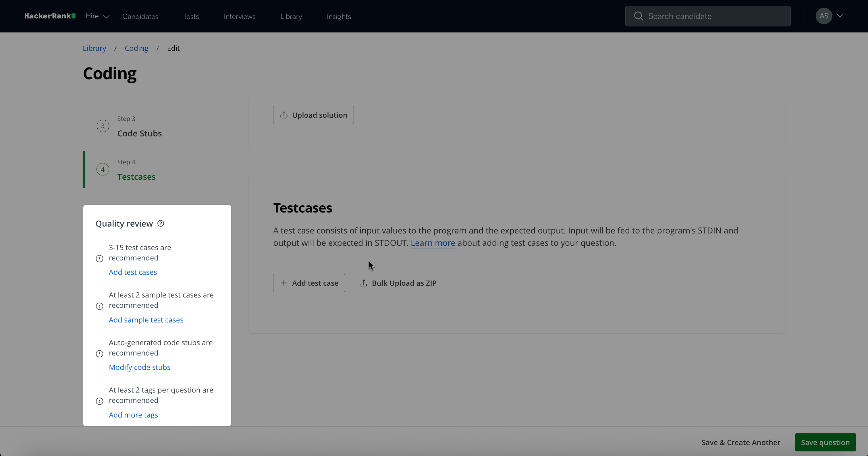Click the Quality review help icon
The width and height of the screenshot is (868, 456).
pos(161,224)
